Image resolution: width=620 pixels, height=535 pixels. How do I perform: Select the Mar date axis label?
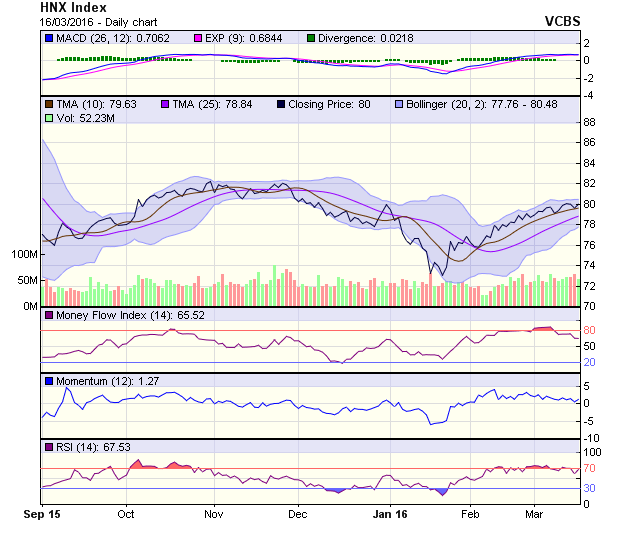[x=534, y=513]
